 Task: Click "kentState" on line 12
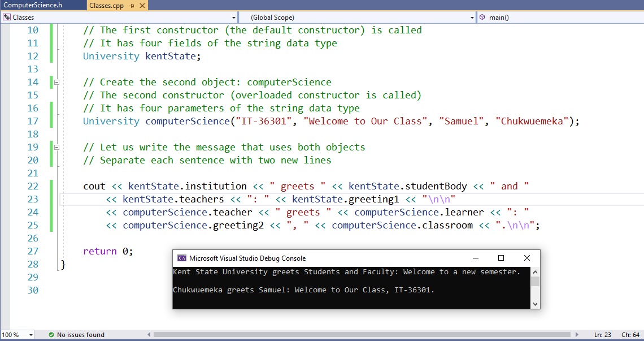tap(171, 56)
